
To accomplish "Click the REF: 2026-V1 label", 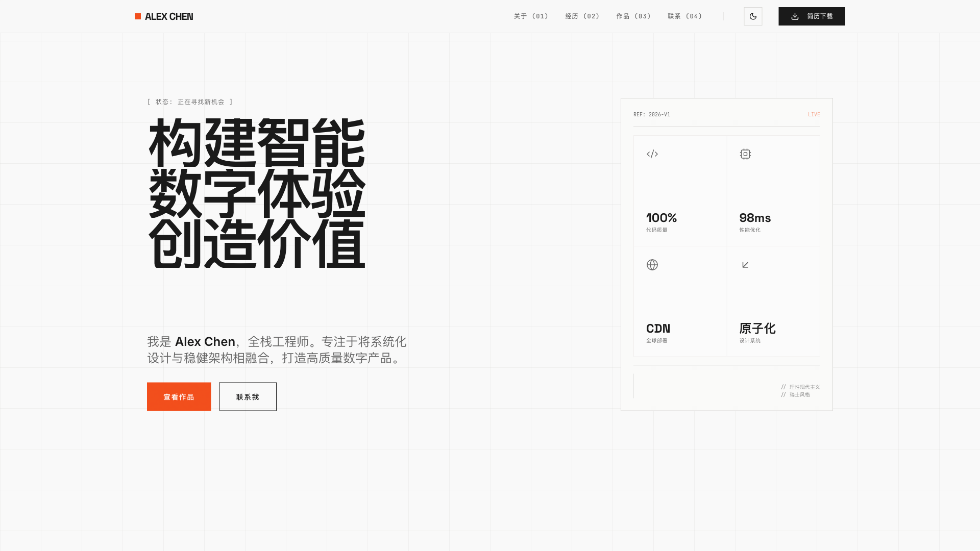I will tap(651, 114).
